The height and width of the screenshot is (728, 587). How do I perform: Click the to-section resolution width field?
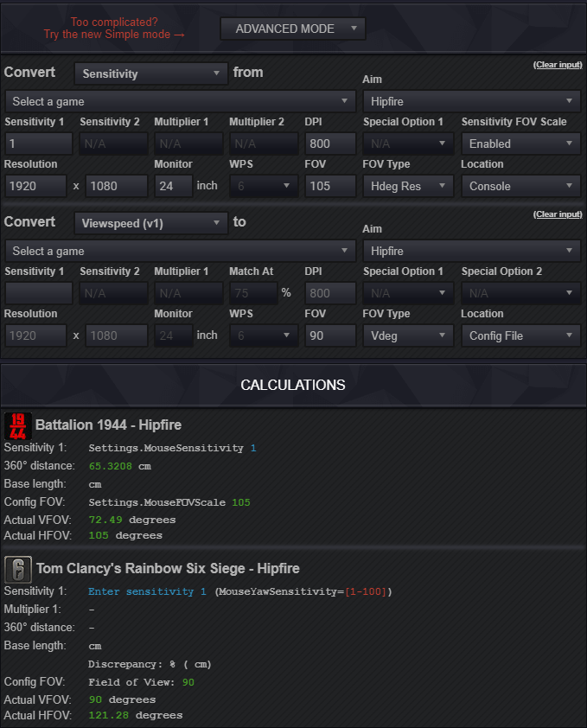point(35,335)
